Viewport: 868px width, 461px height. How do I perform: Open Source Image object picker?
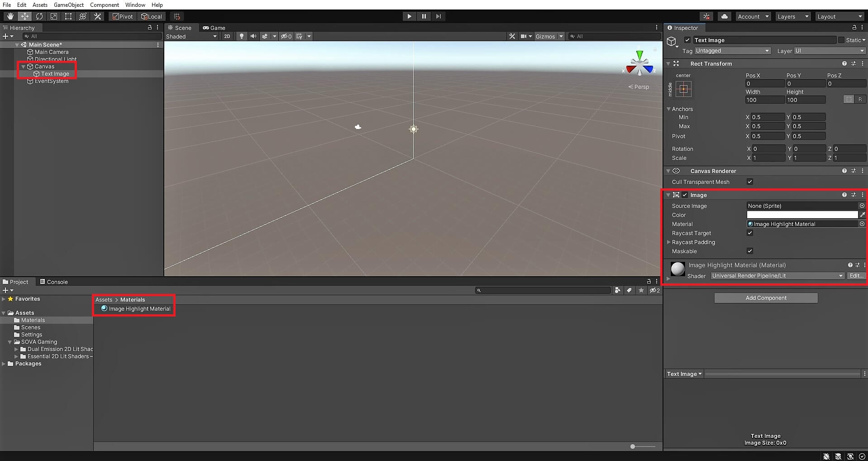pyautogui.click(x=862, y=206)
